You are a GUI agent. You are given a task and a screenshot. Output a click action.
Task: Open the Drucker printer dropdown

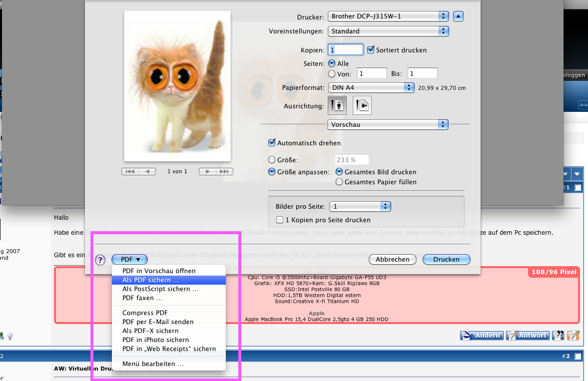point(388,16)
